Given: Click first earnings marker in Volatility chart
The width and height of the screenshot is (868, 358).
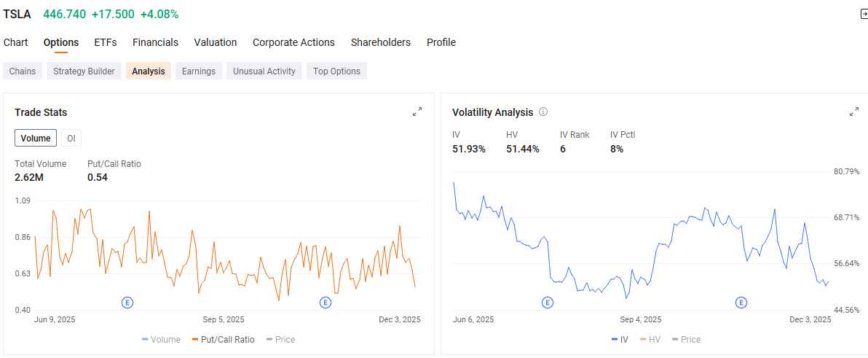Looking at the screenshot, I should (x=547, y=302).
